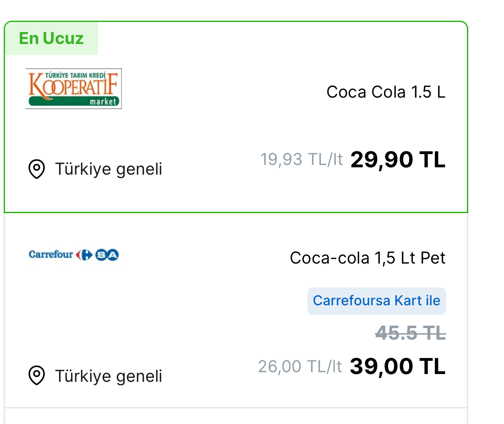Click the green 'market' band on the Kooperatif logo
The image size is (504, 424).
[74, 101]
